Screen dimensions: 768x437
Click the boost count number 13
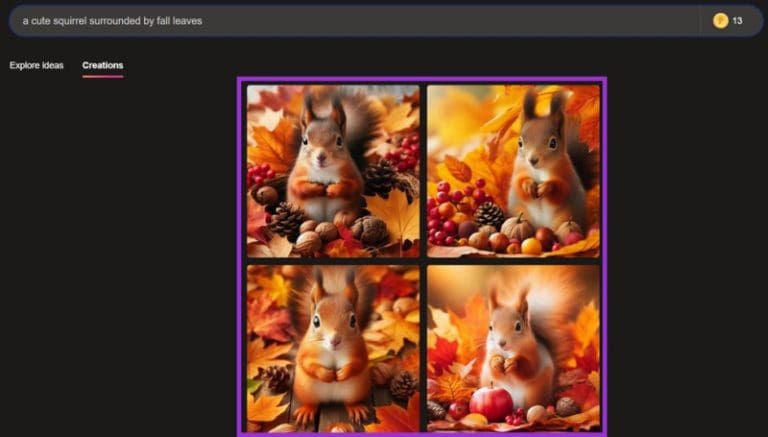pos(737,20)
